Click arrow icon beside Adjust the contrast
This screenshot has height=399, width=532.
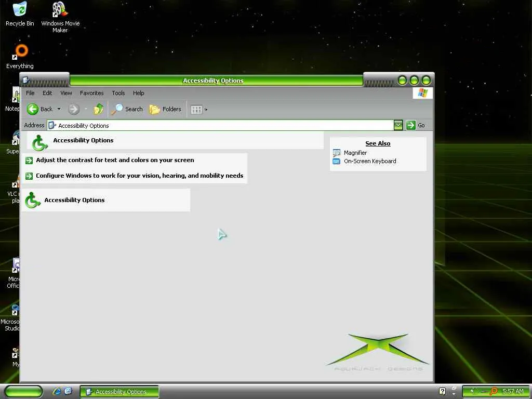coord(29,161)
